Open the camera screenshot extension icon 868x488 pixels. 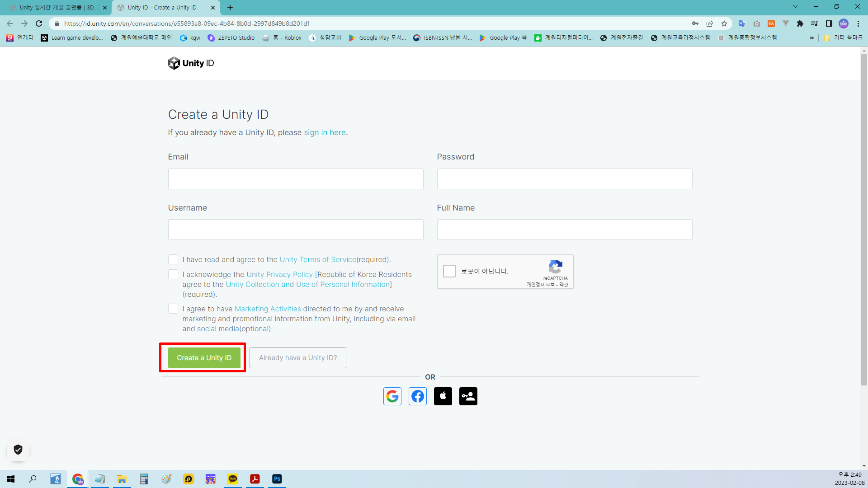tap(757, 23)
